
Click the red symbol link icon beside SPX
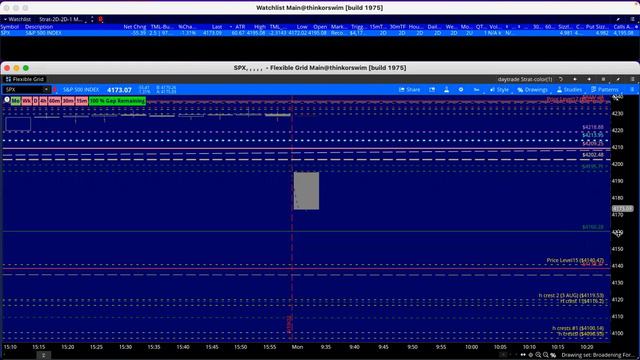click(x=55, y=90)
